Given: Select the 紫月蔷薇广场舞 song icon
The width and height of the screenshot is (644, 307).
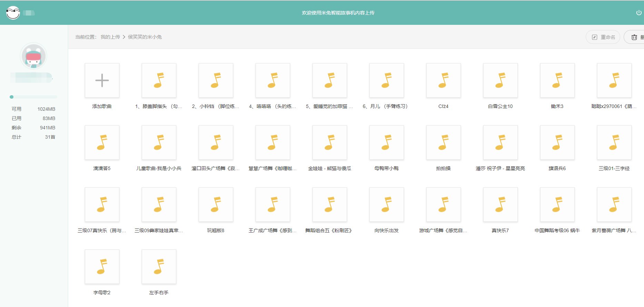Looking at the screenshot, I should [614, 205].
